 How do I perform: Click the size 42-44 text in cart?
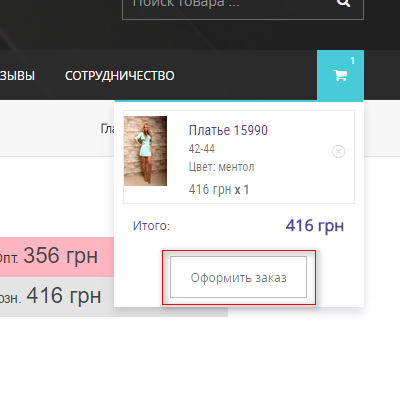click(x=202, y=149)
